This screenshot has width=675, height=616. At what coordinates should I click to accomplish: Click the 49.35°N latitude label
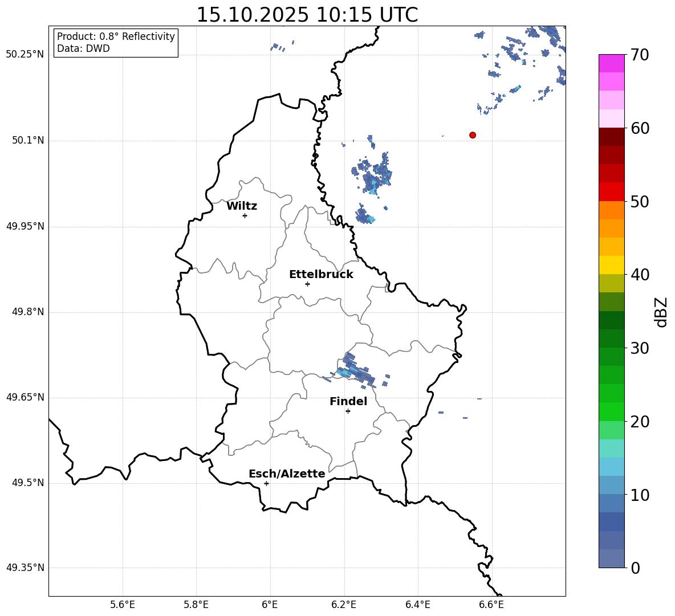[x=25, y=568]
